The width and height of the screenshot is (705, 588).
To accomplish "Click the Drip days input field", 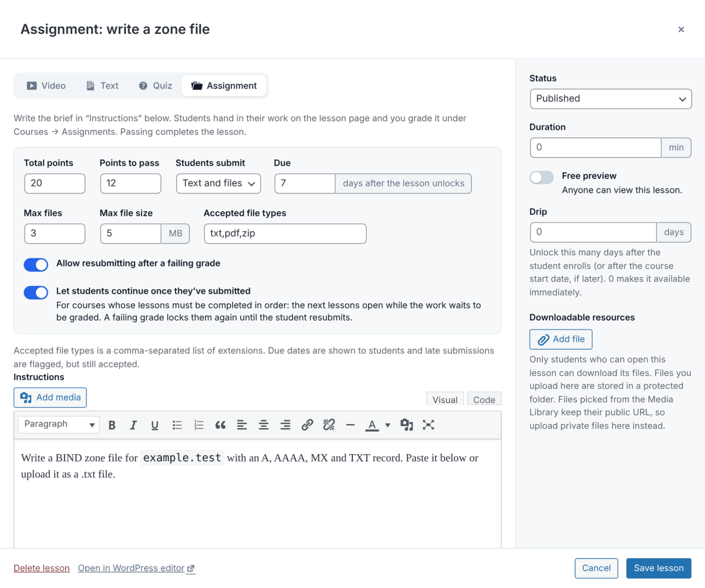I will click(593, 232).
